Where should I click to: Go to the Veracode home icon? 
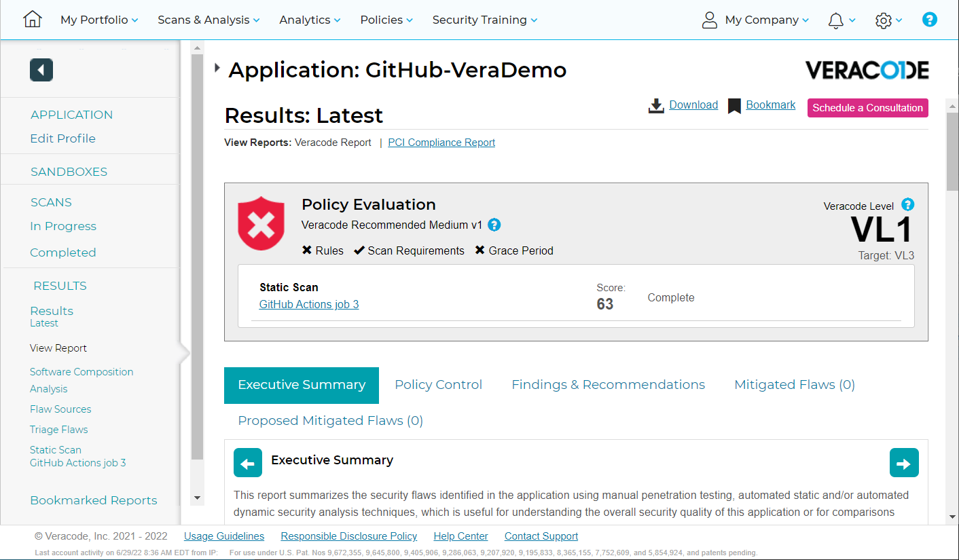[x=32, y=20]
